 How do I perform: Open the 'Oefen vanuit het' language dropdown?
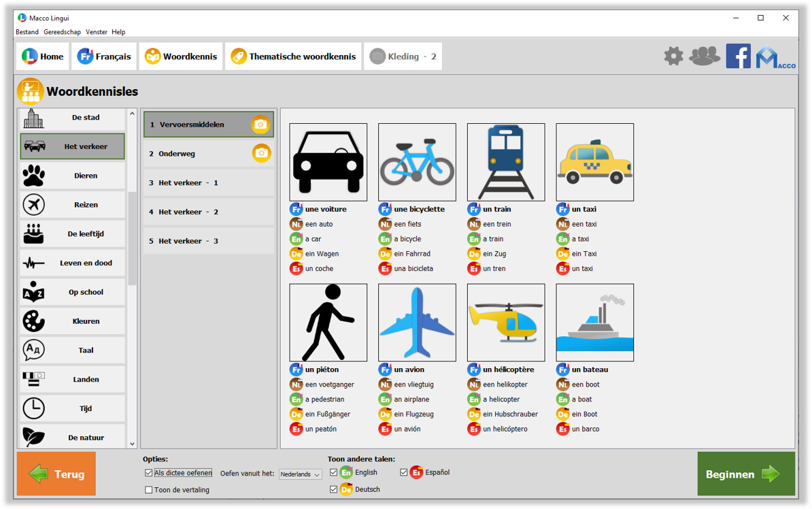coord(300,474)
